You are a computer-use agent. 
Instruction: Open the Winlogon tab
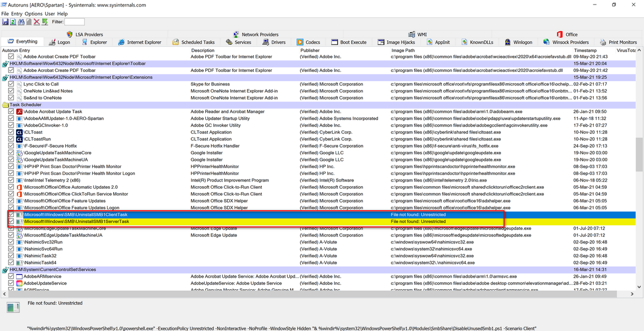click(518, 42)
